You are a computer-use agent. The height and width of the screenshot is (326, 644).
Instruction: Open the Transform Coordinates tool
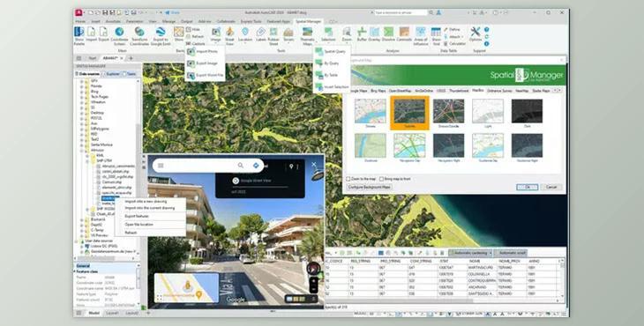click(139, 35)
